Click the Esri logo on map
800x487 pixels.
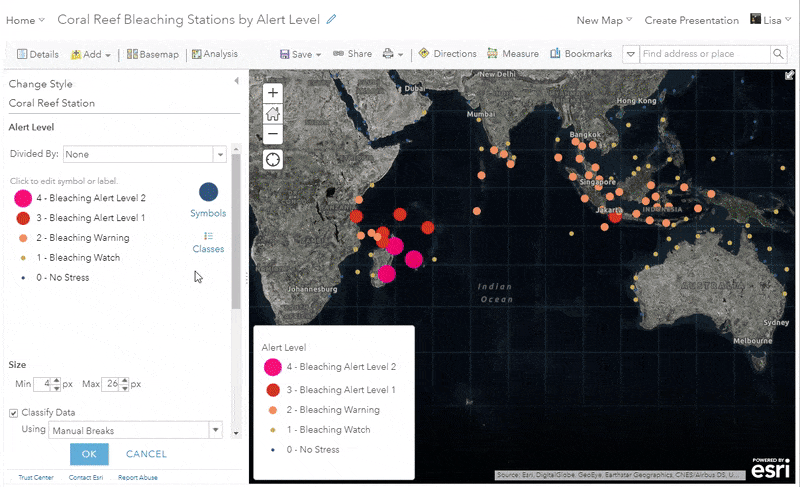[770, 468]
